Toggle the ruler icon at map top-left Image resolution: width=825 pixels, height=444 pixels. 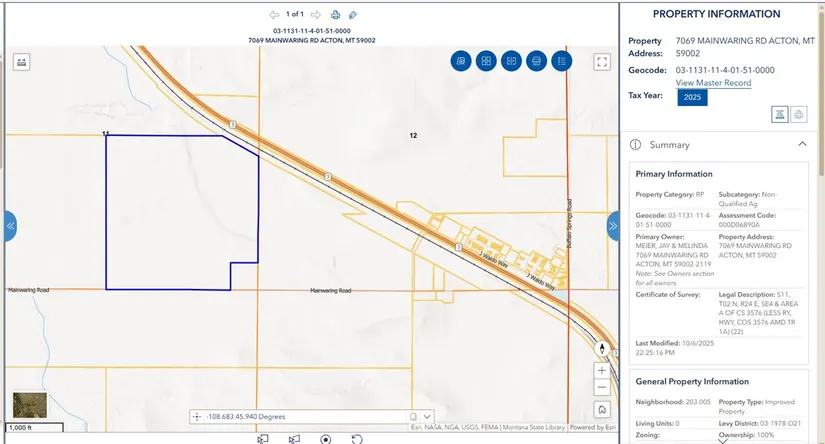(21, 62)
